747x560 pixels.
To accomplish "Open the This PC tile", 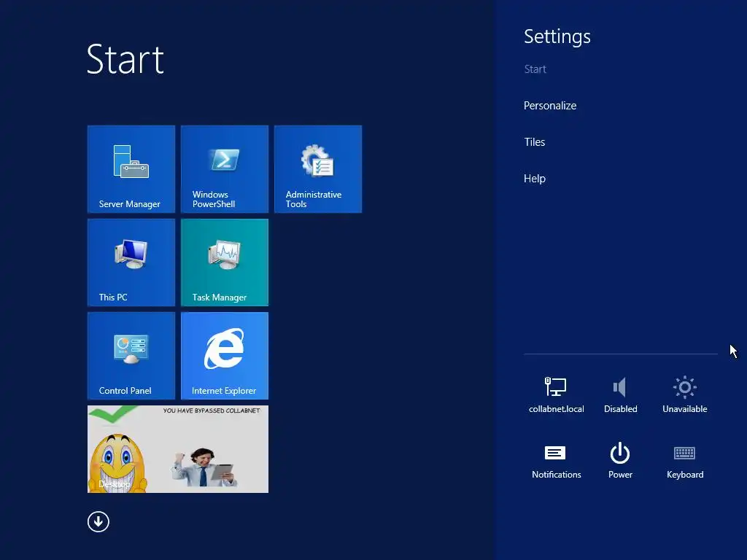I will 131,262.
